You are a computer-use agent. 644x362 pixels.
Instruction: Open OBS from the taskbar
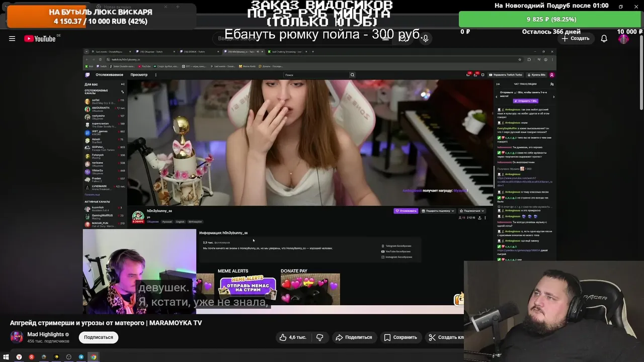(68, 357)
